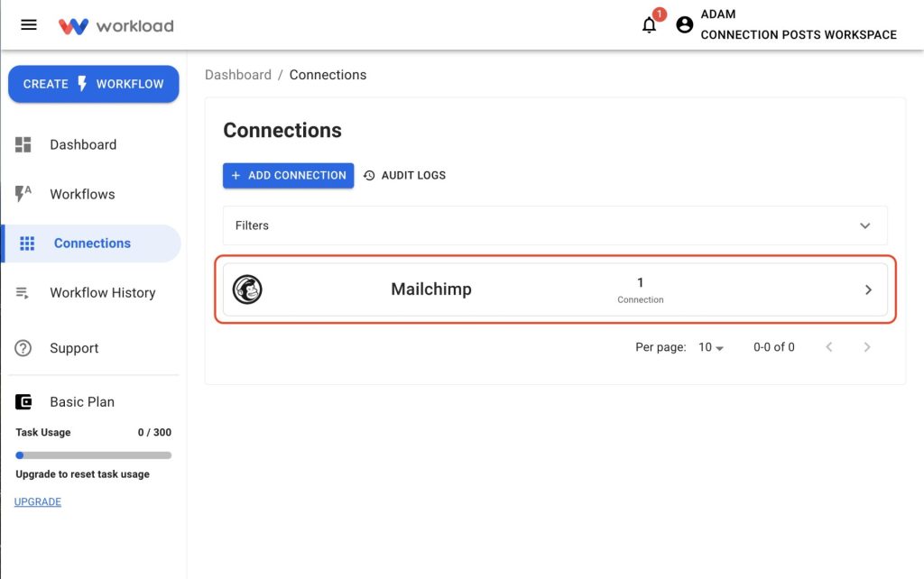
Task: Click the Workflow History list icon
Action: click(x=23, y=293)
